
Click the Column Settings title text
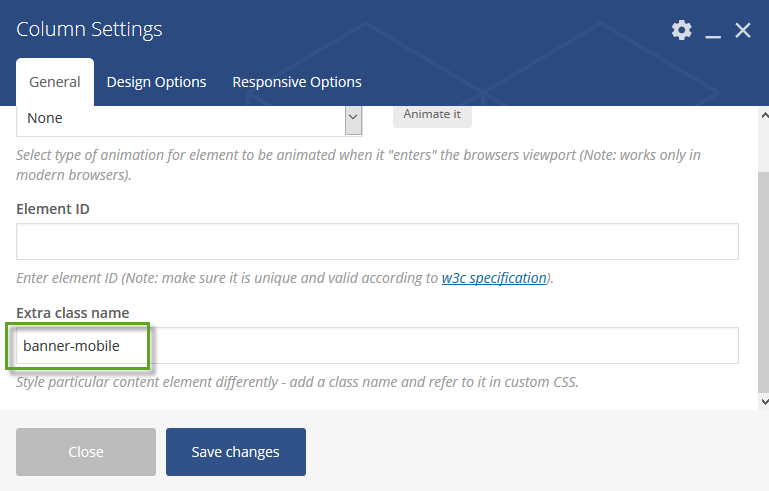tap(89, 29)
